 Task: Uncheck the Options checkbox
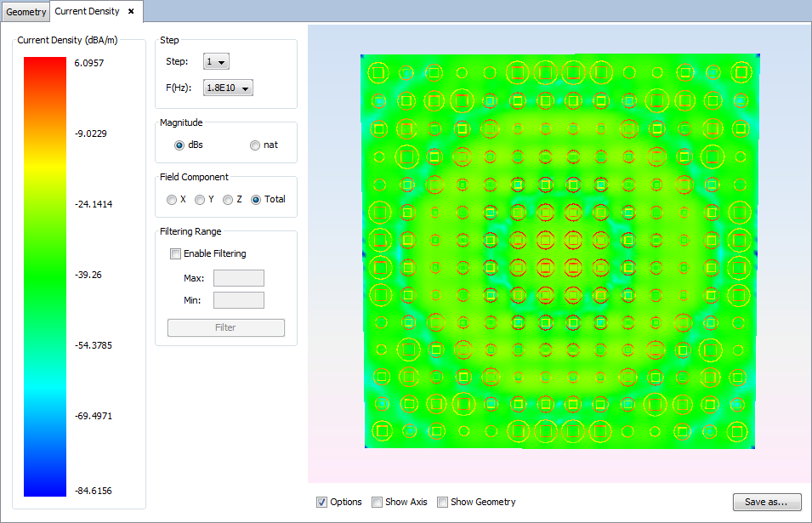tap(321, 502)
